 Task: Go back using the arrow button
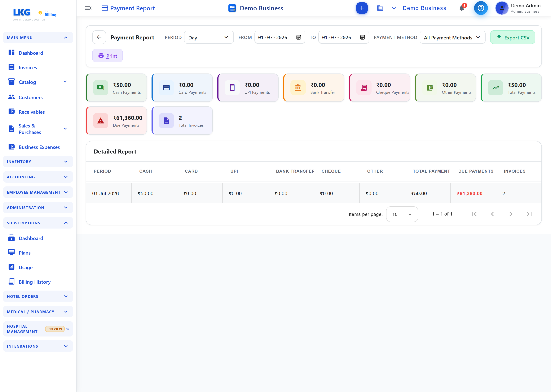[99, 37]
